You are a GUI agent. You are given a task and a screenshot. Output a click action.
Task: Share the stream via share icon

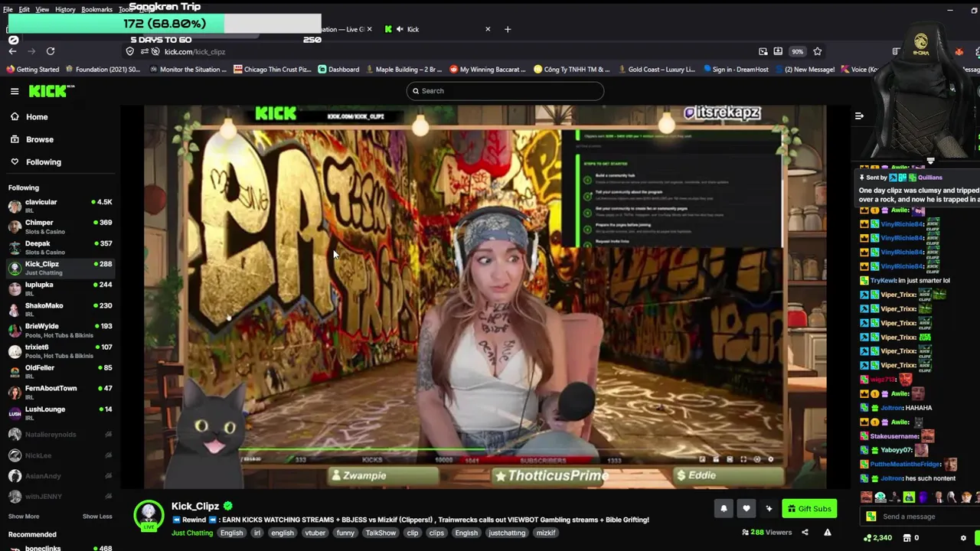click(x=805, y=533)
